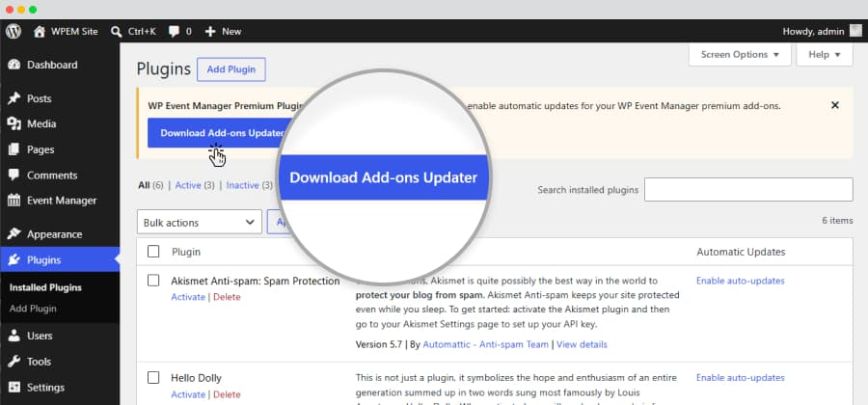
Task: Open the home icon next to WPEM Site
Action: 40,32
